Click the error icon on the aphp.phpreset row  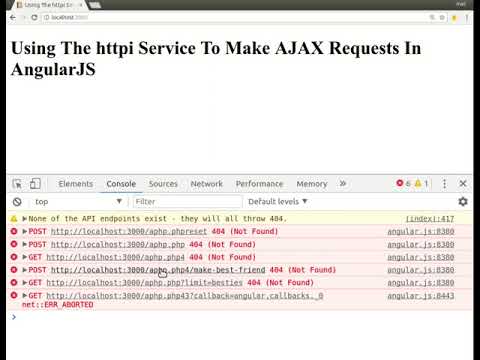14,231
